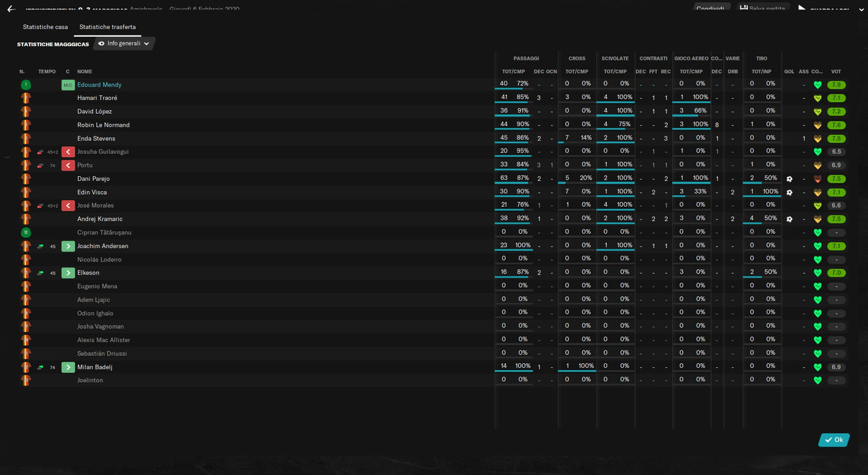Click the goal ball icon for Dani Parejo

tap(789, 179)
